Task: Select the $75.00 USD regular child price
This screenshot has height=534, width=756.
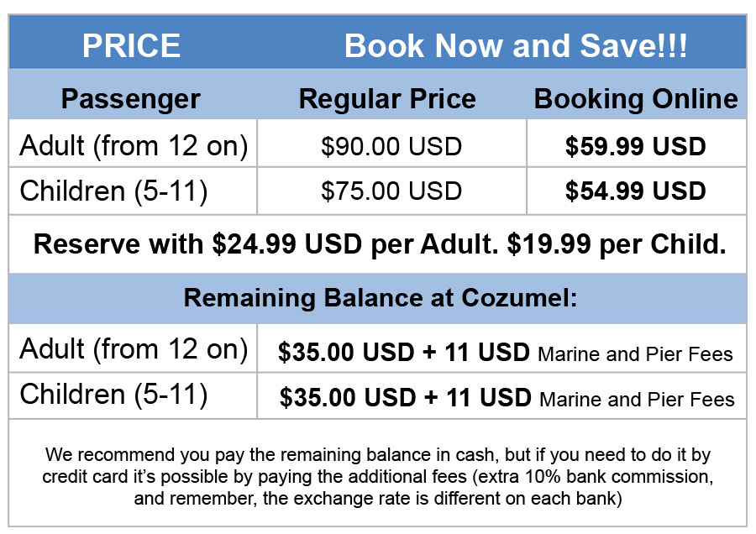Action: [391, 191]
